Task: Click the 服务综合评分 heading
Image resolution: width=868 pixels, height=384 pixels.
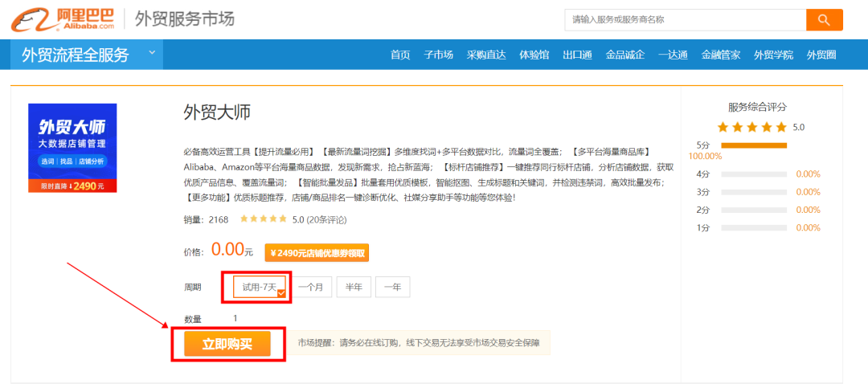Action: (x=757, y=107)
